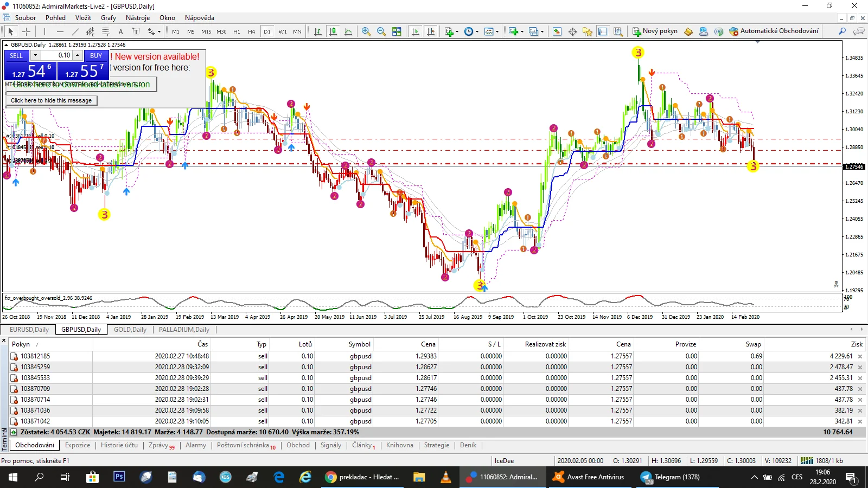
Task: Open MetaEditor yellow book icon
Action: (688, 31)
